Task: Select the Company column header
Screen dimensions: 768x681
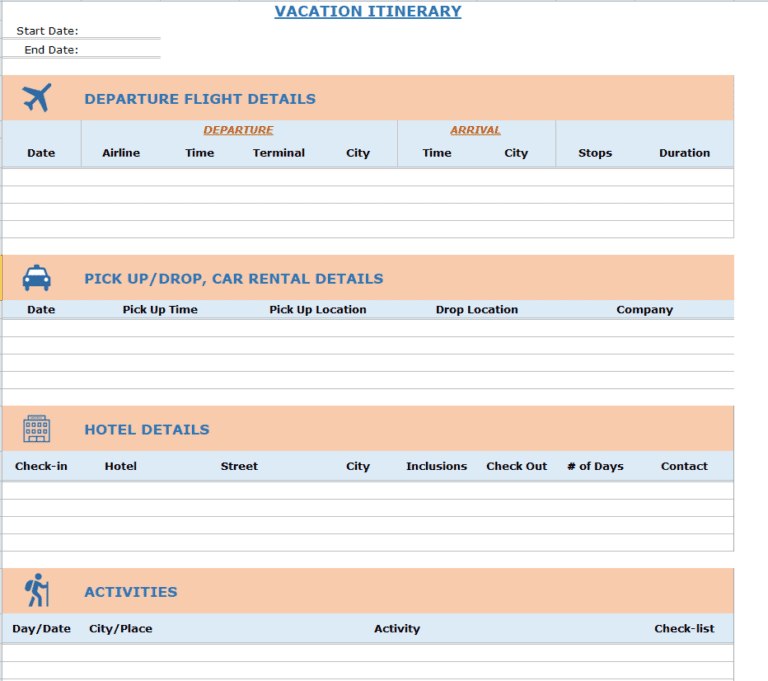Action: [x=645, y=310]
